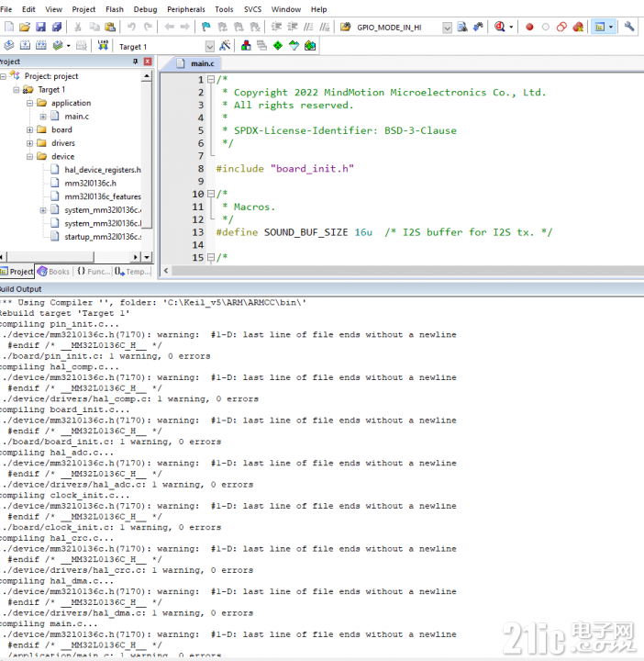Pin the Project panel
Viewport: 644px width, 661px height.
point(135,62)
